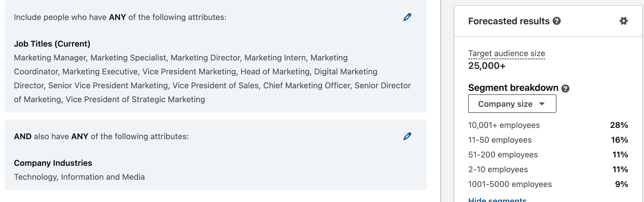
Task: Open Forecasted results gear settings
Action: [624, 21]
